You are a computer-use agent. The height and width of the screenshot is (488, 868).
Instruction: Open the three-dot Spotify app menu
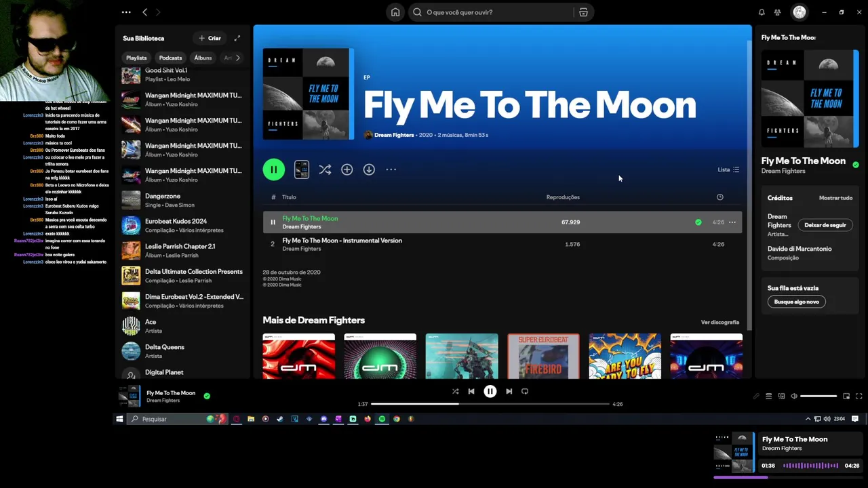coord(126,12)
